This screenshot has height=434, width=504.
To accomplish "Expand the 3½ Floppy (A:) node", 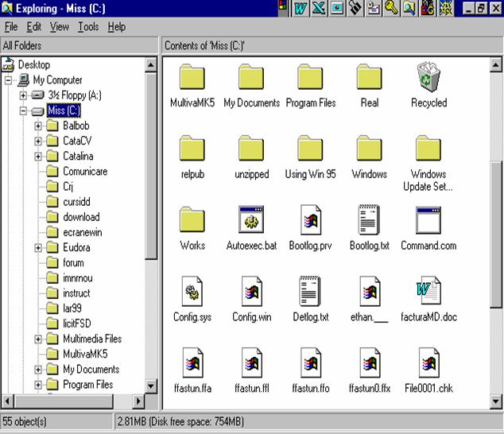I will coord(23,95).
